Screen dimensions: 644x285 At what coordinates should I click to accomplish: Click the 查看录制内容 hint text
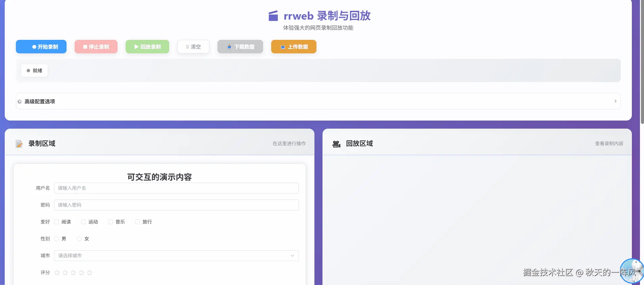pos(609,144)
